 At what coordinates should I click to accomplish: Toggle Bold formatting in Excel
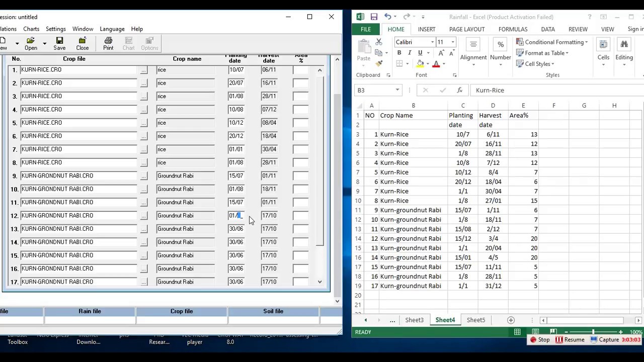[399, 53]
